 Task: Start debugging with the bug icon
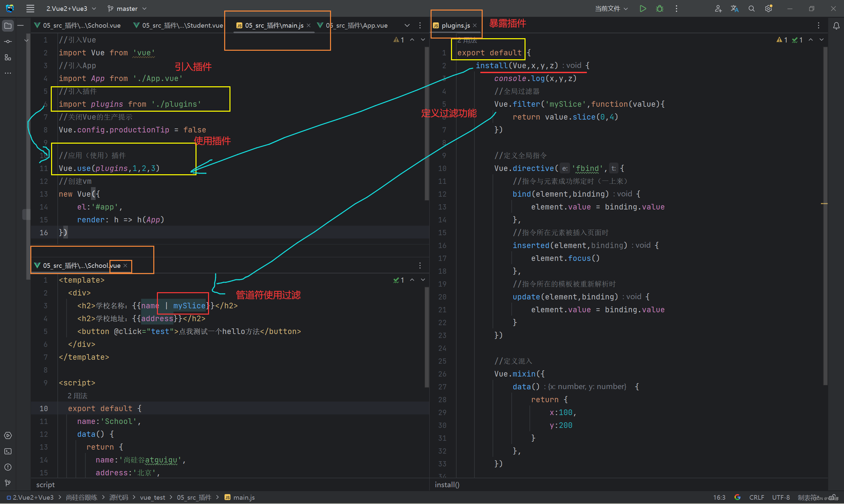(x=660, y=9)
